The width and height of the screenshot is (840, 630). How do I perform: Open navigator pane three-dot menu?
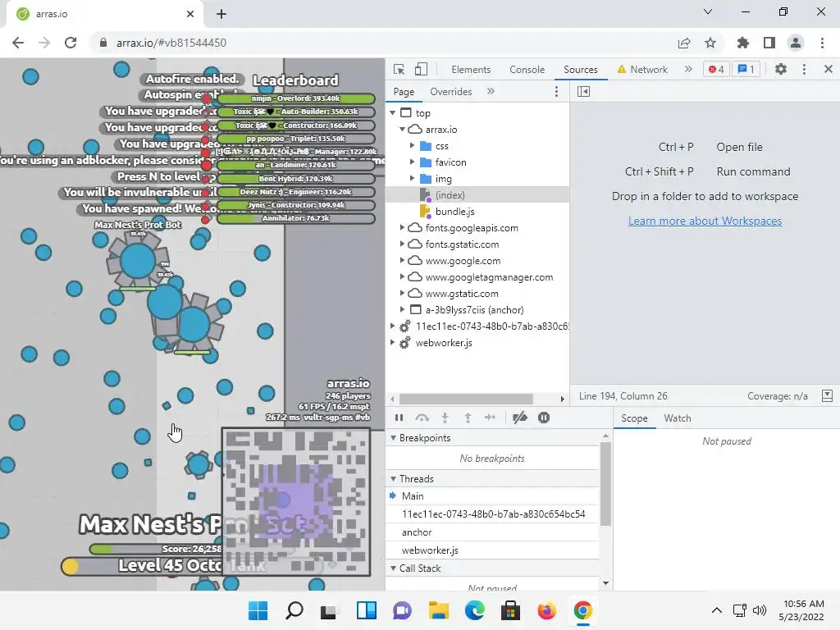point(557,92)
